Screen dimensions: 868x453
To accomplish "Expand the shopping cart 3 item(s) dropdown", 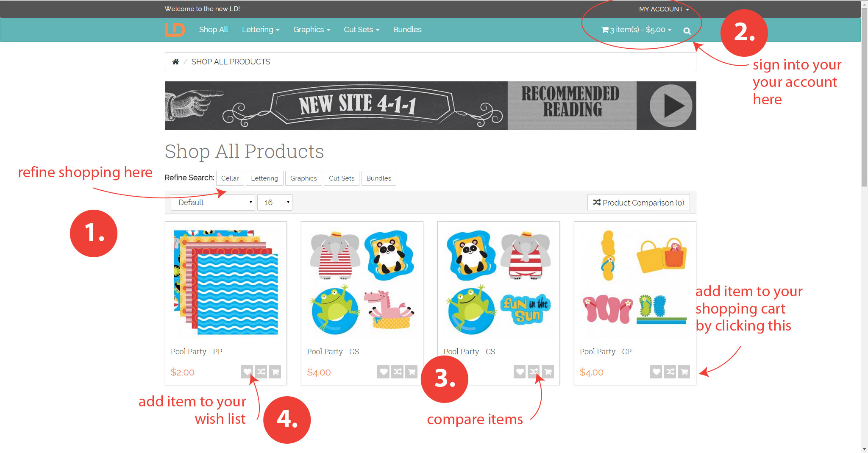I will click(636, 30).
